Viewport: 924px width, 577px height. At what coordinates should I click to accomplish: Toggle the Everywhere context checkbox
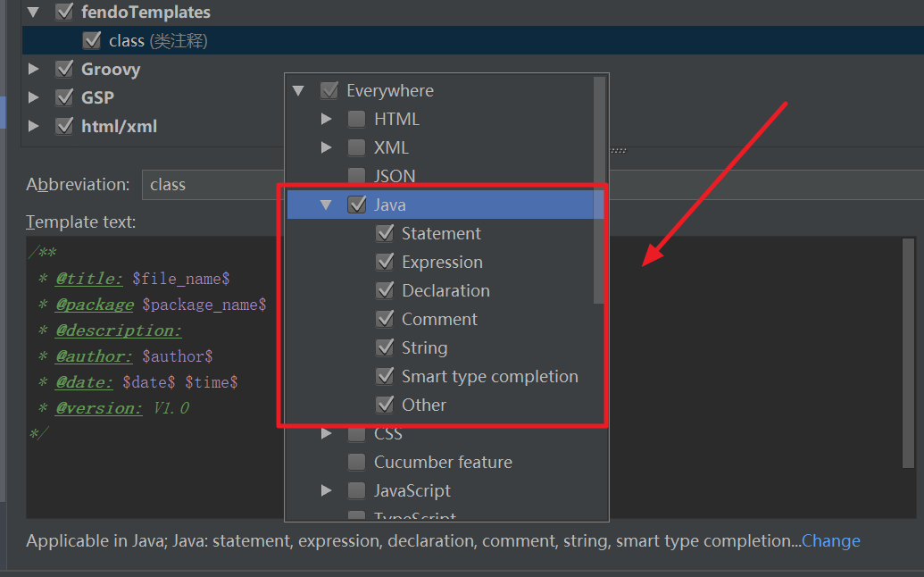click(x=329, y=91)
